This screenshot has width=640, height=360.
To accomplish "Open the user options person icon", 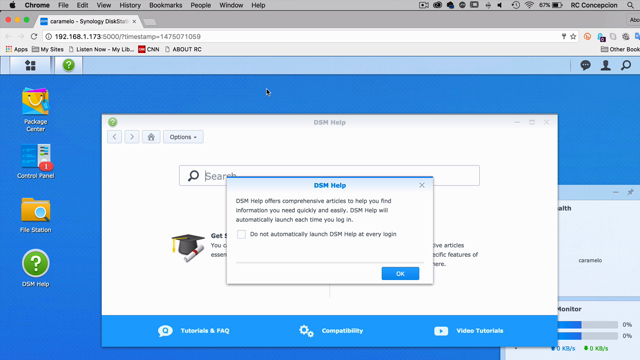I will [x=606, y=65].
